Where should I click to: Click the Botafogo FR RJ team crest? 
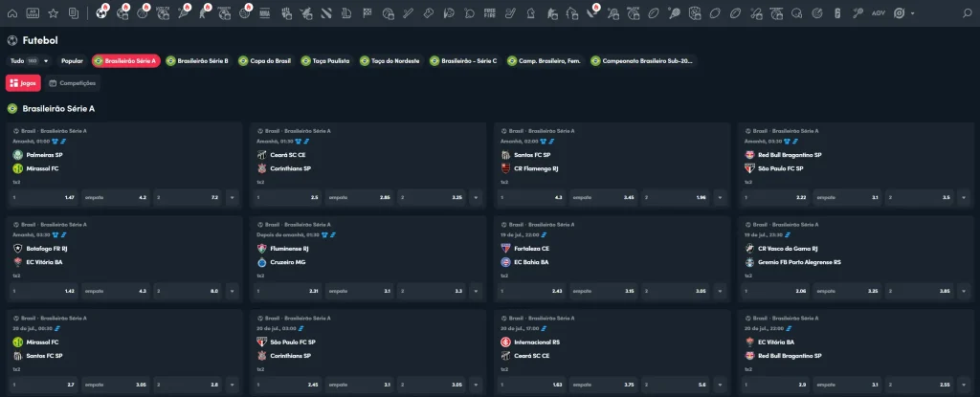pos(17,248)
